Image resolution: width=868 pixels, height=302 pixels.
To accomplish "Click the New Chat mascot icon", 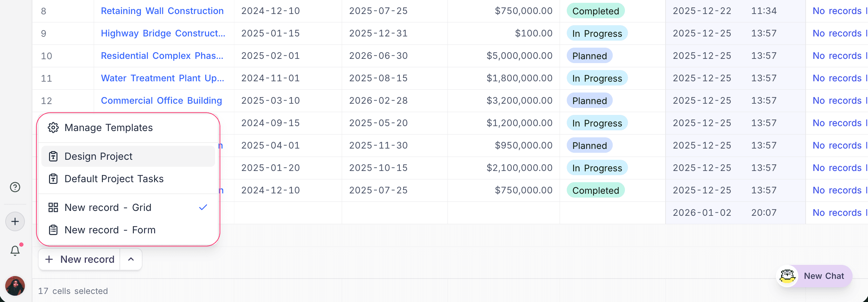I will point(787,276).
